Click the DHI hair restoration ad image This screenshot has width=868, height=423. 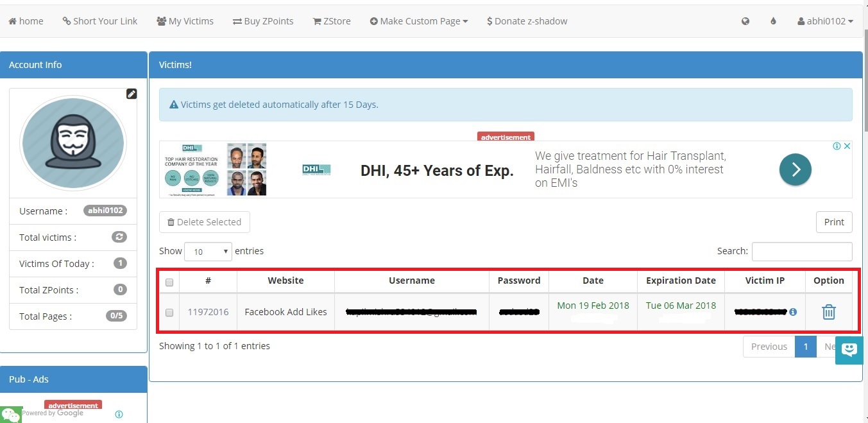pyautogui.click(x=214, y=169)
